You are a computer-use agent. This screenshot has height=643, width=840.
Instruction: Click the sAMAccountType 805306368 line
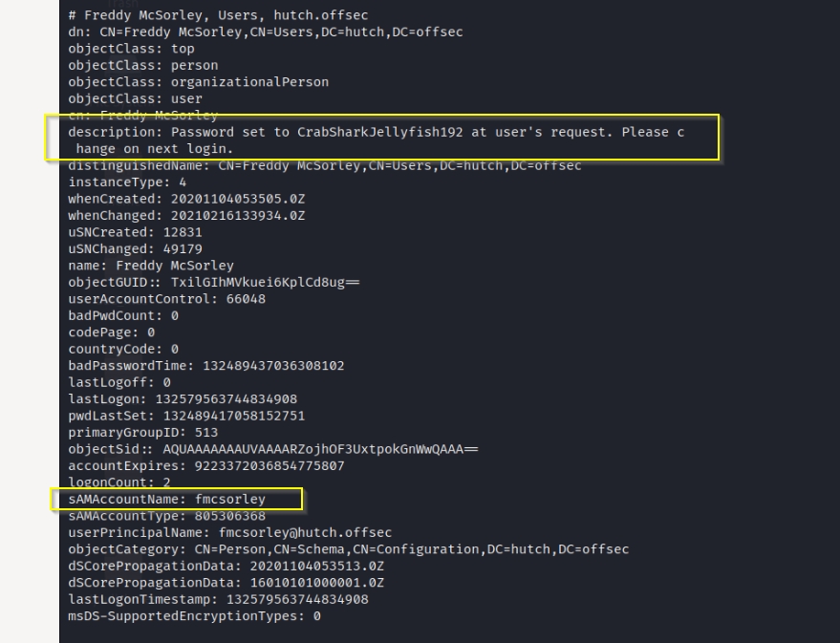(x=166, y=516)
